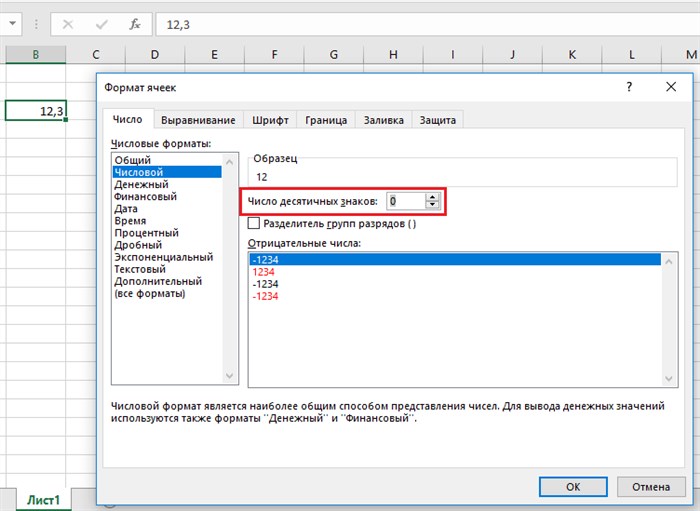Click the decimal places input field
The width and height of the screenshot is (700, 511).
tap(405, 201)
